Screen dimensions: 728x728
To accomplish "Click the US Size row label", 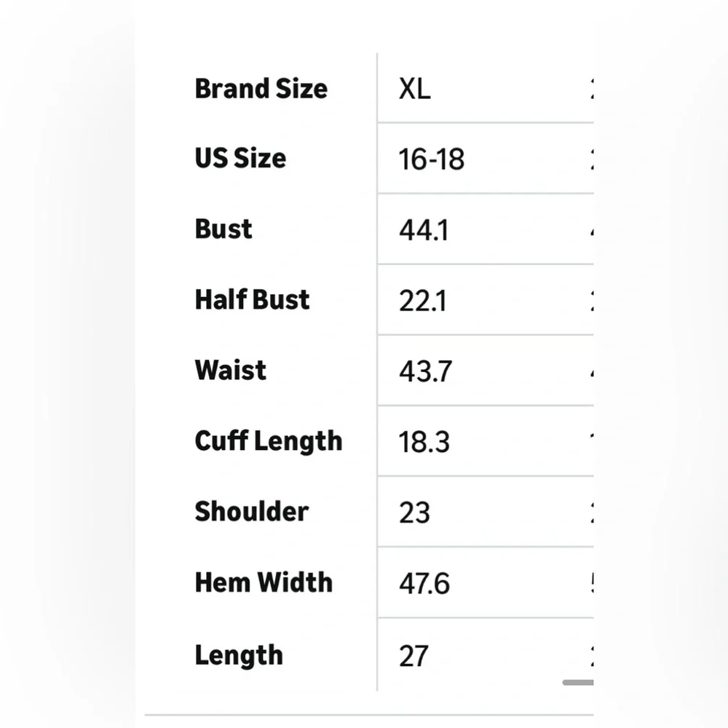I will point(240,158).
